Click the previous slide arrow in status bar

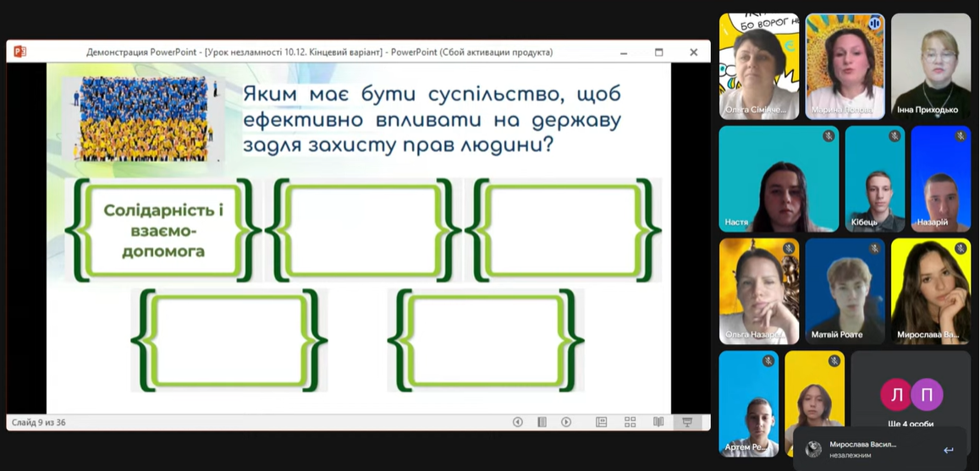(518, 422)
